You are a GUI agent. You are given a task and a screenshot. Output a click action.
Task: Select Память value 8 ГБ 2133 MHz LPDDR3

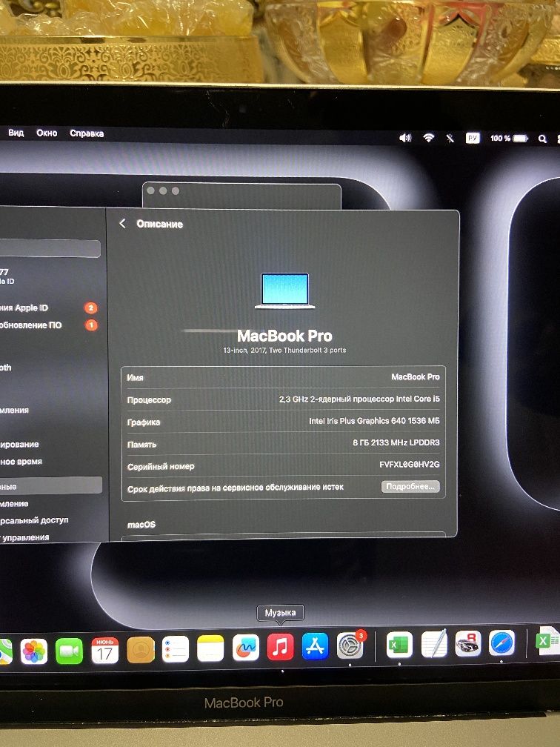[x=396, y=443]
